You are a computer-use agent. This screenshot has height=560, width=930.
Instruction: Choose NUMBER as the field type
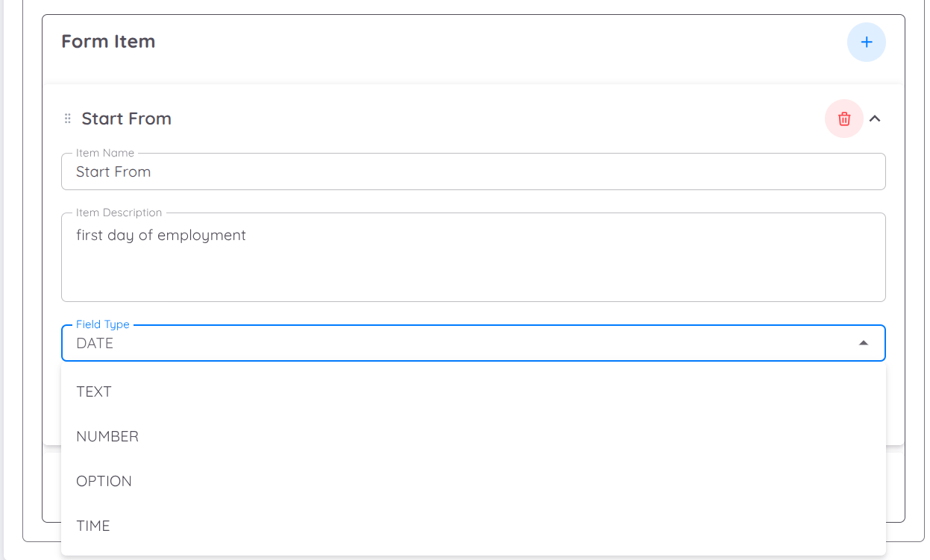(x=107, y=436)
